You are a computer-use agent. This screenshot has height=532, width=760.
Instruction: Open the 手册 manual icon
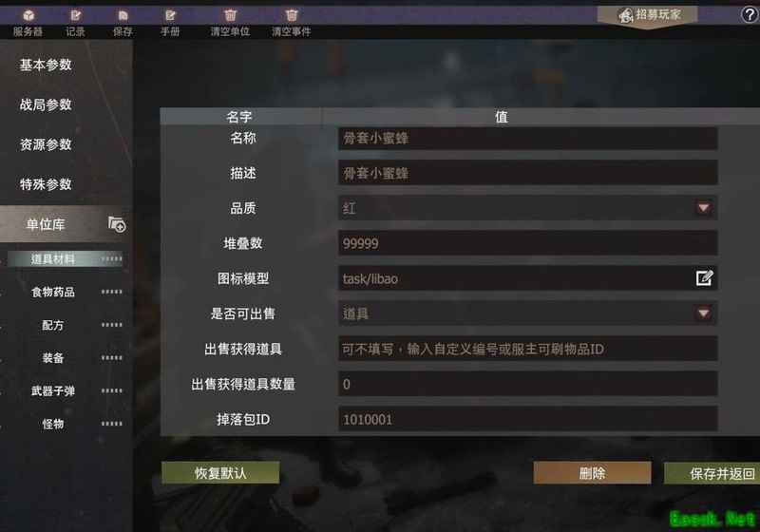click(x=170, y=15)
